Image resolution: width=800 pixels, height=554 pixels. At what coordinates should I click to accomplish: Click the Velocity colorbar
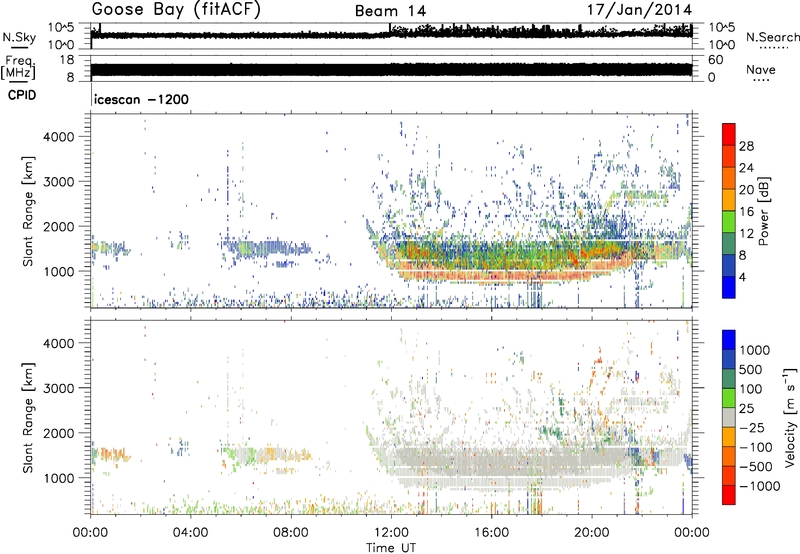(729, 417)
